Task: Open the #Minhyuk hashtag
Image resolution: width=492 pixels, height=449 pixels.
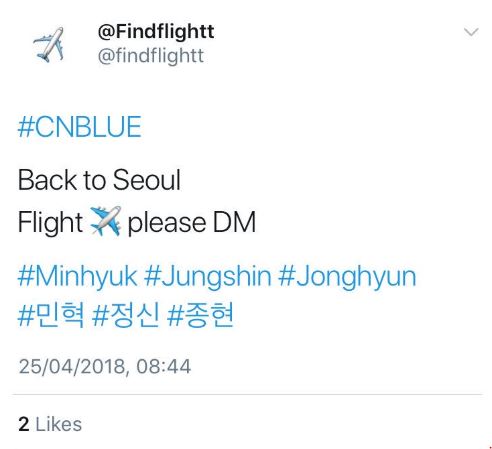Action: 77,277
